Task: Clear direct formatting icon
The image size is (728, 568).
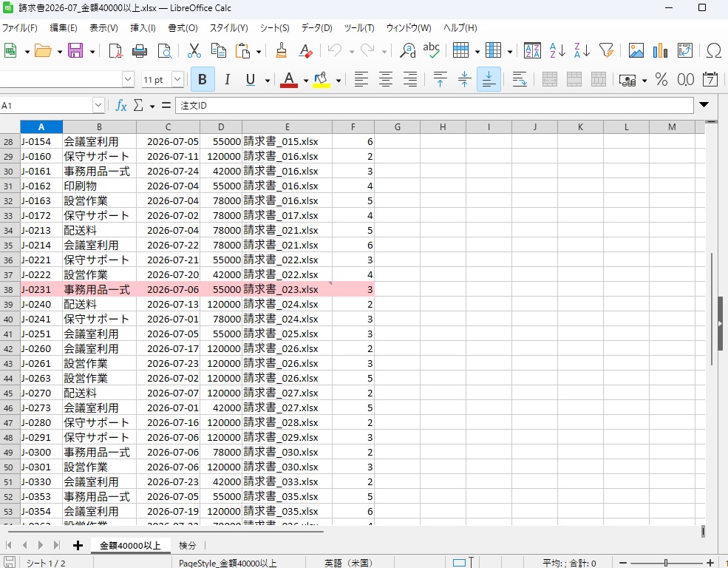Action: [x=305, y=50]
